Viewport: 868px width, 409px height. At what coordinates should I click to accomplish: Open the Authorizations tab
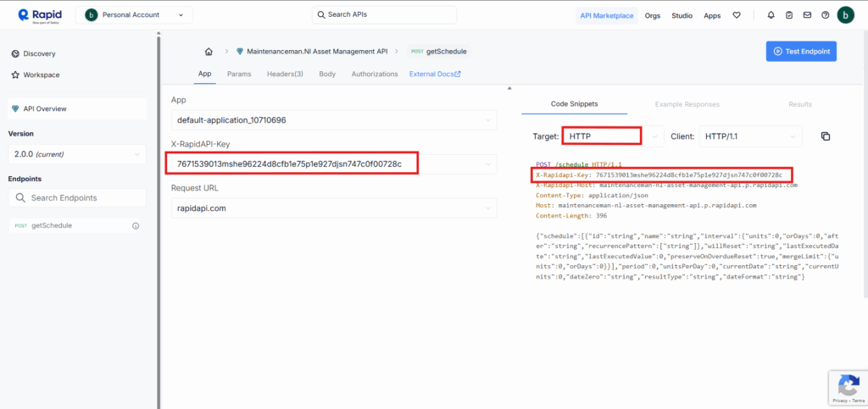coord(375,74)
